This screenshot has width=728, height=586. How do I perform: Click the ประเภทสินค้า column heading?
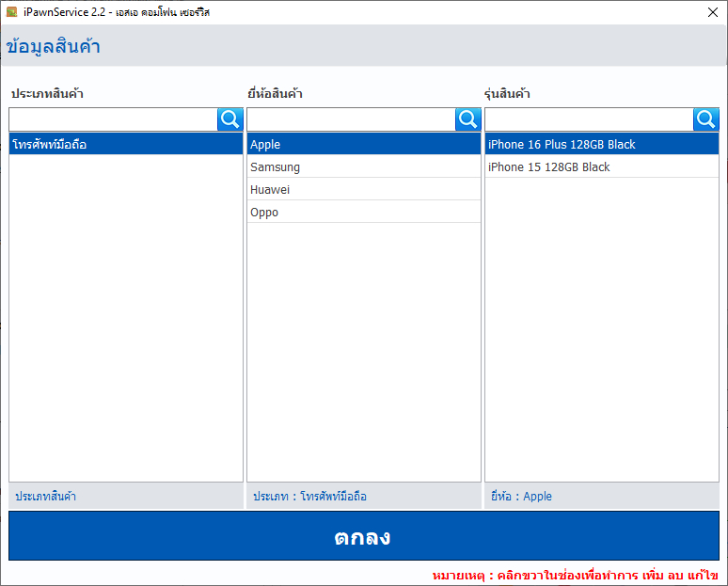click(x=47, y=93)
